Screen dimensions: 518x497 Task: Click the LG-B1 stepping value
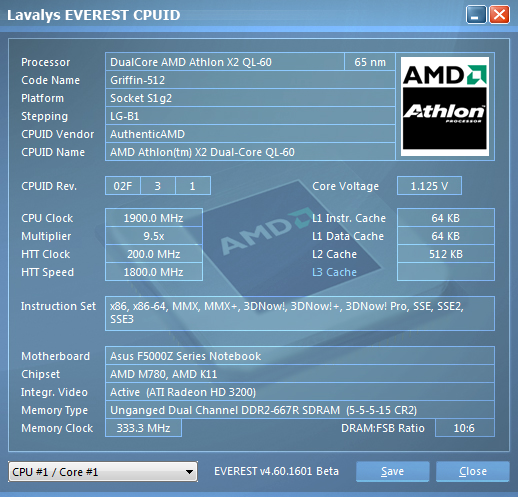tap(250, 116)
